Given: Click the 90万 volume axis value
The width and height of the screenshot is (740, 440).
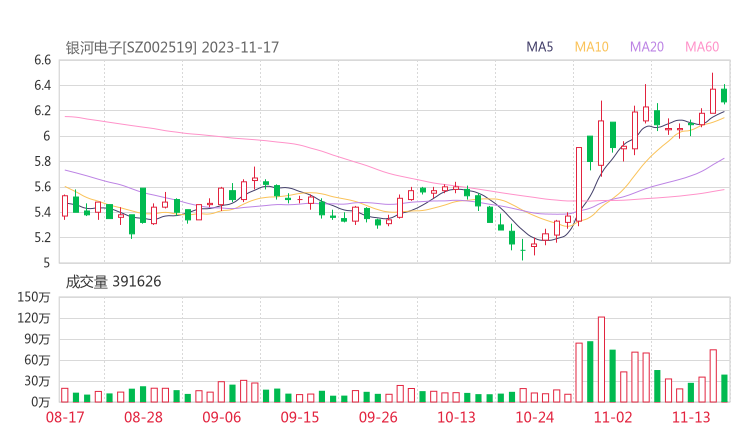Looking at the screenshot, I should pos(37,339).
